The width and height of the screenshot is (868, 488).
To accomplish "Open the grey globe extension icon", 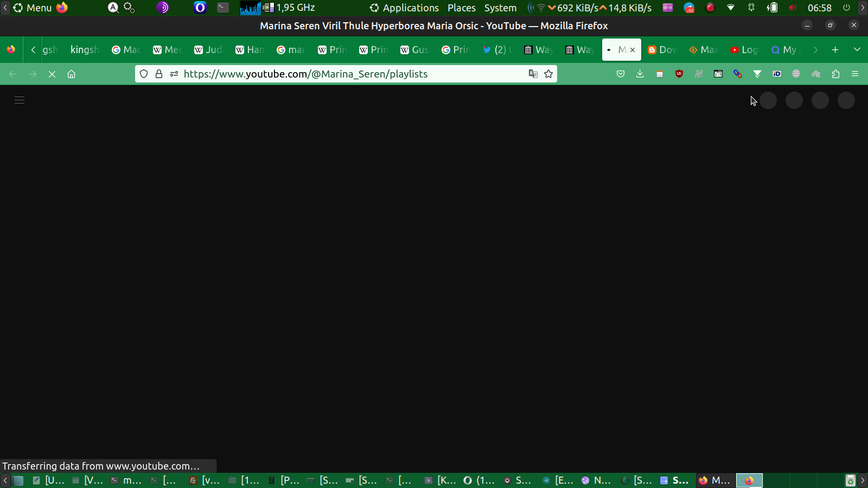I will click(796, 74).
